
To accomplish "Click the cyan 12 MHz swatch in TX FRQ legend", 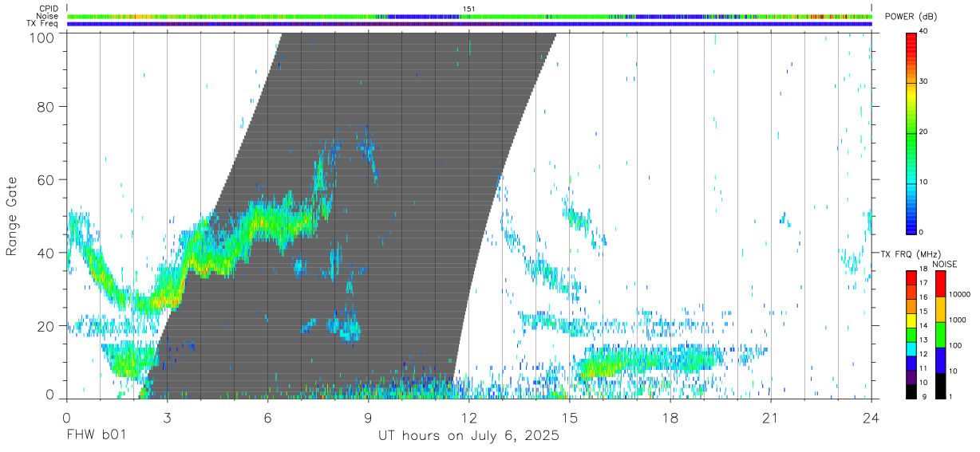I will (911, 348).
